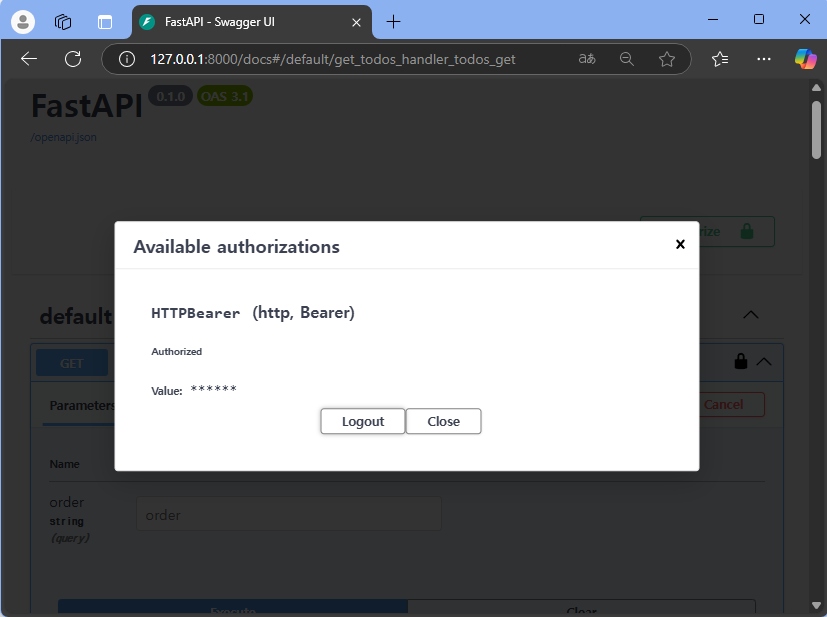Image resolution: width=827 pixels, height=617 pixels.
Task: Go back to previous page
Action: [29, 59]
